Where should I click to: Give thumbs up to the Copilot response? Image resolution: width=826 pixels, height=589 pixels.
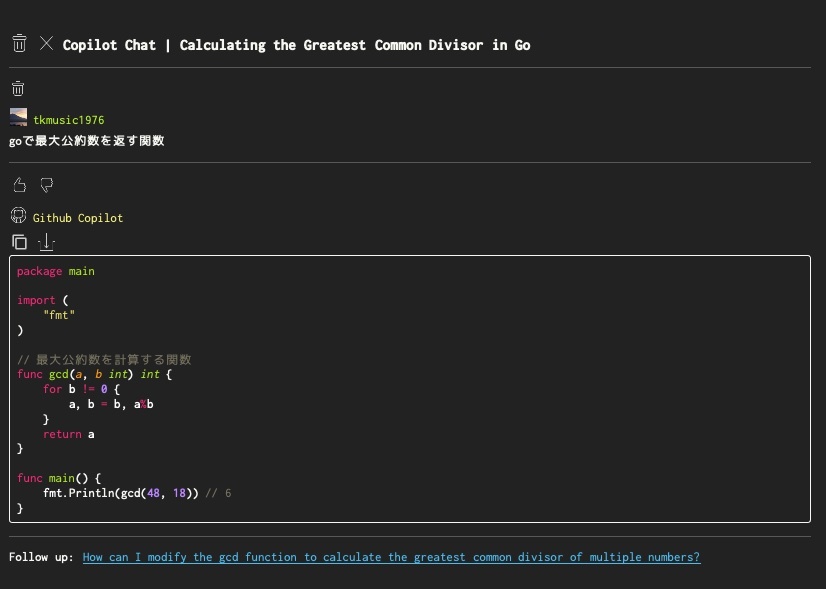click(19, 185)
